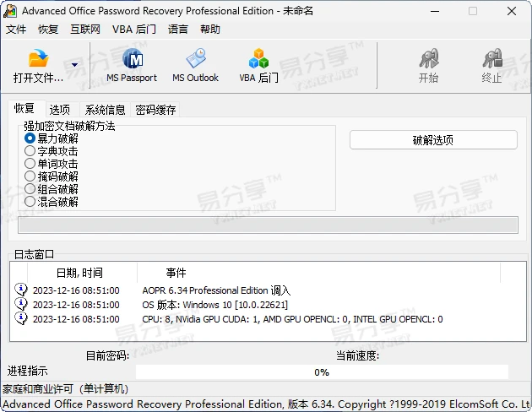Open the 帮助 menu
532x412 pixels.
click(210, 30)
